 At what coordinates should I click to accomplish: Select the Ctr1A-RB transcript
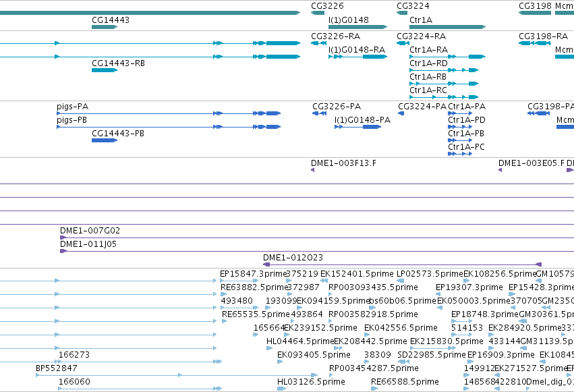444,84
